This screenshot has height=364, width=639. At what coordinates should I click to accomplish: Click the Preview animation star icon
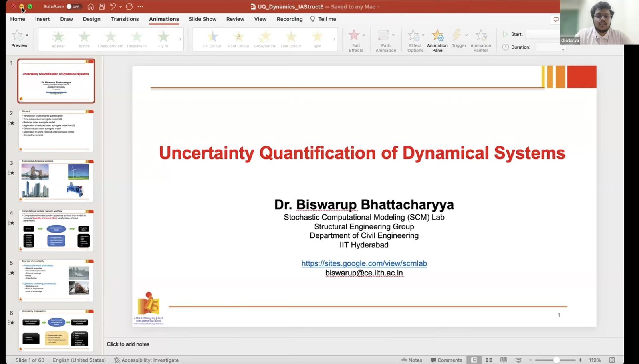coord(18,36)
